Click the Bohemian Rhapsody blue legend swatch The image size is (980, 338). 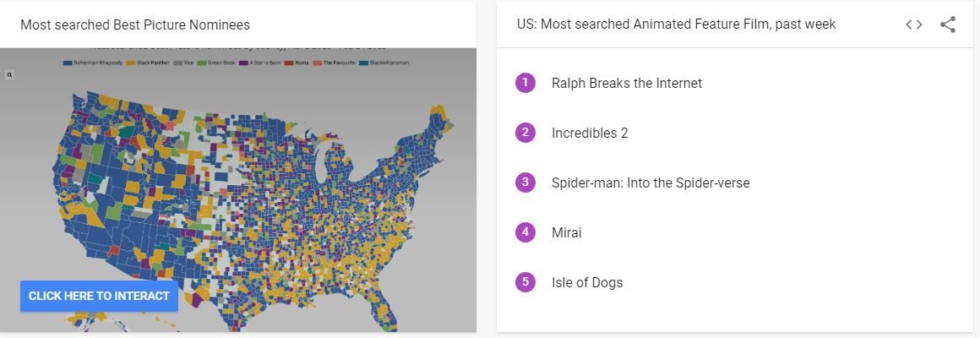(68, 63)
